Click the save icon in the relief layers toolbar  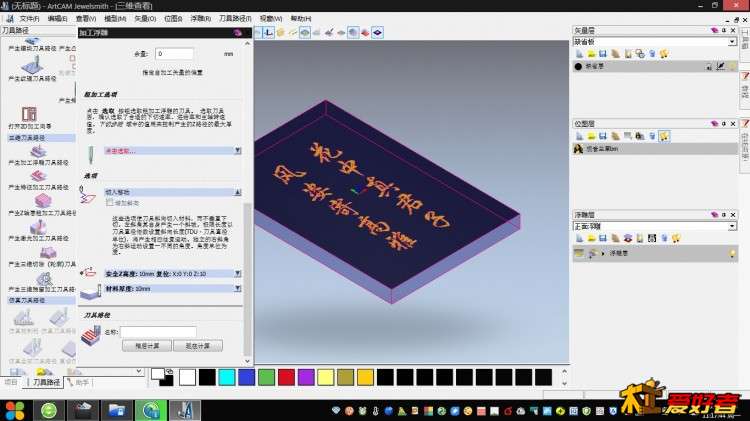point(603,238)
